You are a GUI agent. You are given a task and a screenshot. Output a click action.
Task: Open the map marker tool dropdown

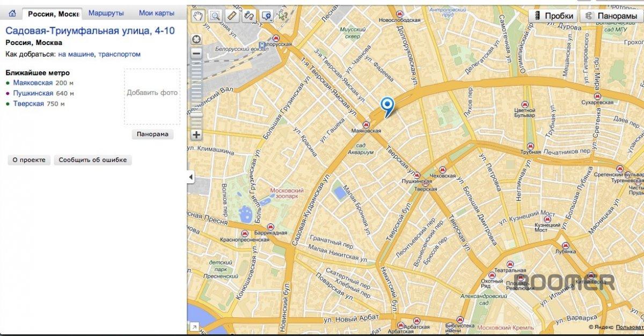coord(266,16)
